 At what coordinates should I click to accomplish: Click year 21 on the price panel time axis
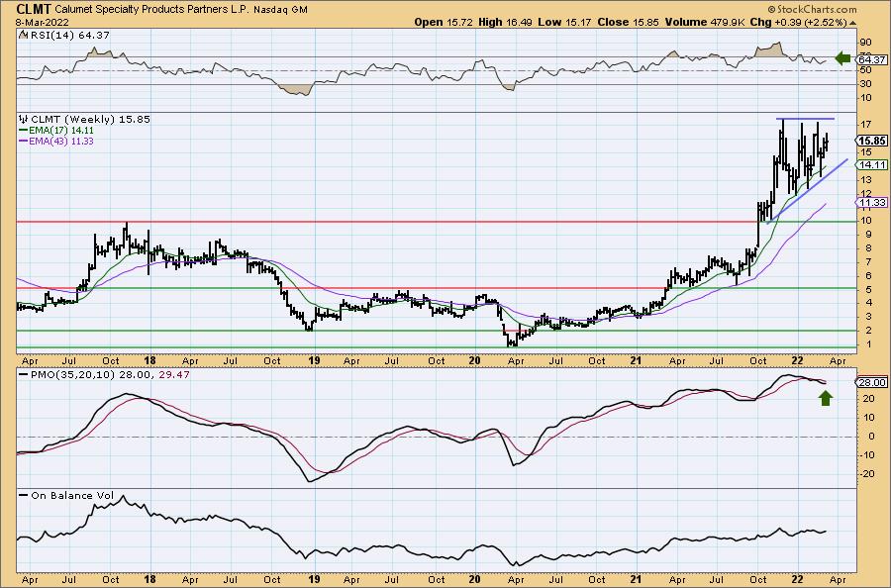coord(637,360)
